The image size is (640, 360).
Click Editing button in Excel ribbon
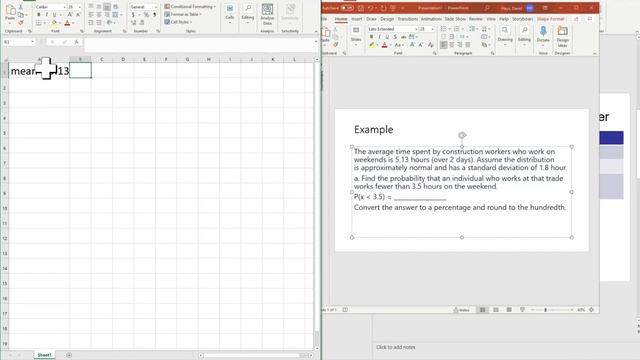point(247,12)
